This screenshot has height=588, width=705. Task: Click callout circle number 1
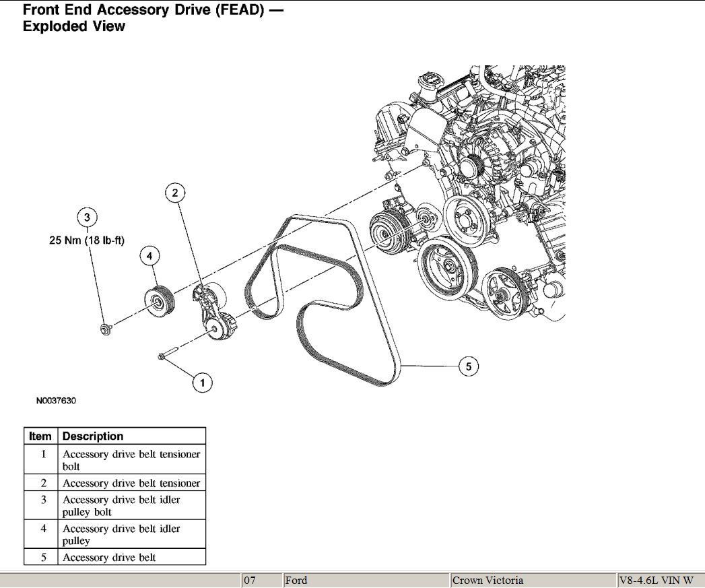[x=202, y=383]
